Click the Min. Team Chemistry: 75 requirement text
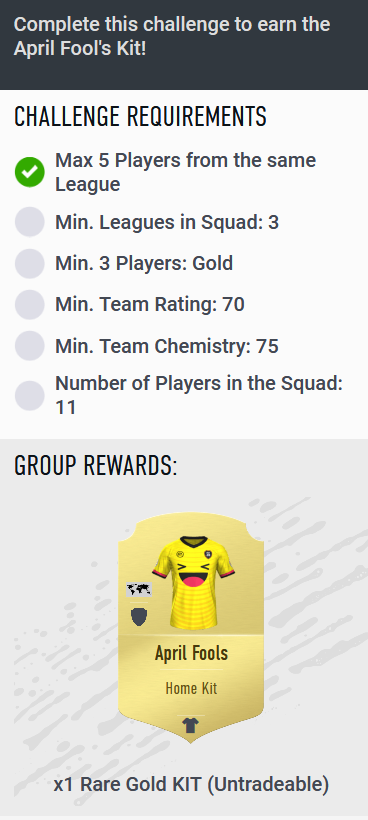 pyautogui.click(x=167, y=346)
